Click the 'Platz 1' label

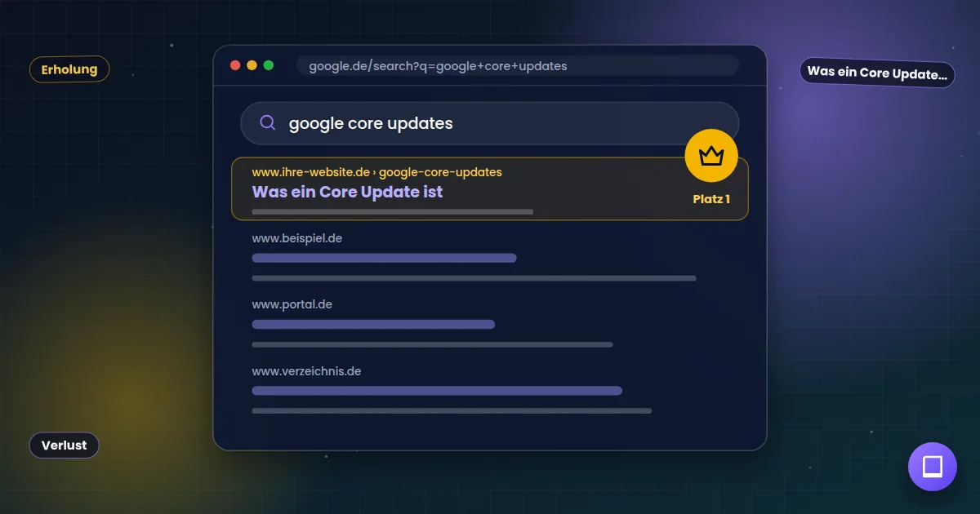(x=711, y=199)
